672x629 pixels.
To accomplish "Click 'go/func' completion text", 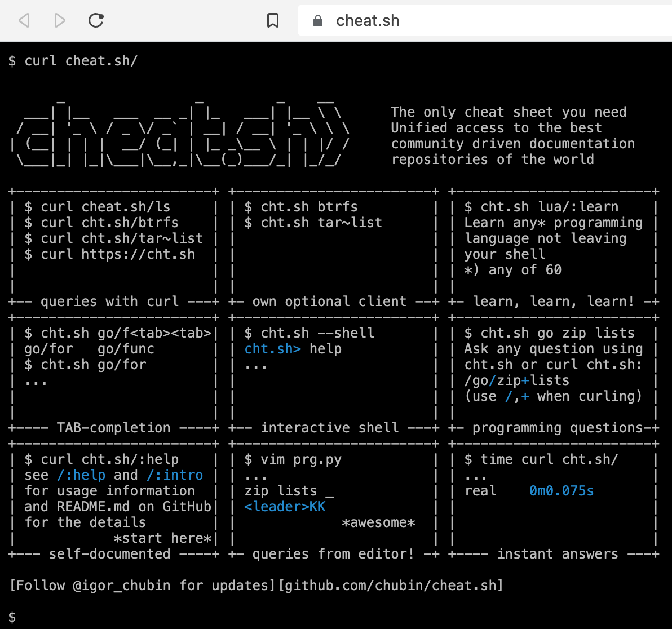I will [x=126, y=349].
